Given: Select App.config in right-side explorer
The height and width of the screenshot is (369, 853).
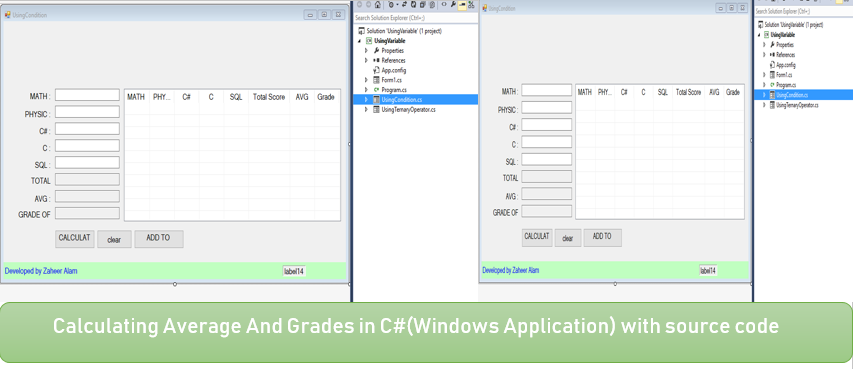Looking at the screenshot, I should coord(786,65).
